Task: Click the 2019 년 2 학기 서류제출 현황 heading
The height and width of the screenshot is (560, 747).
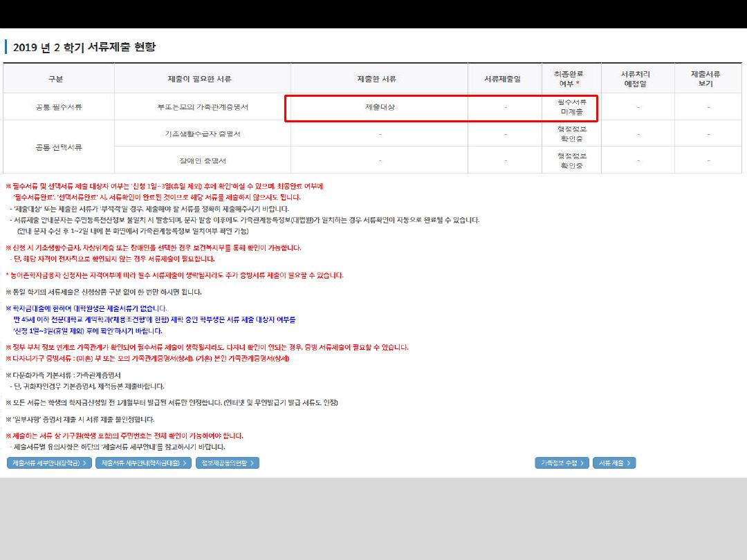Action: [84, 47]
